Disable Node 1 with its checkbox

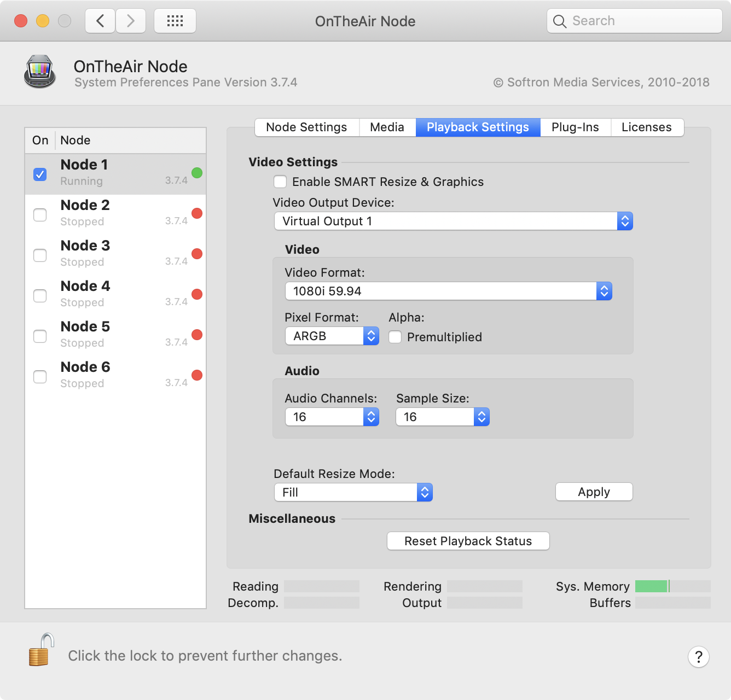40,174
